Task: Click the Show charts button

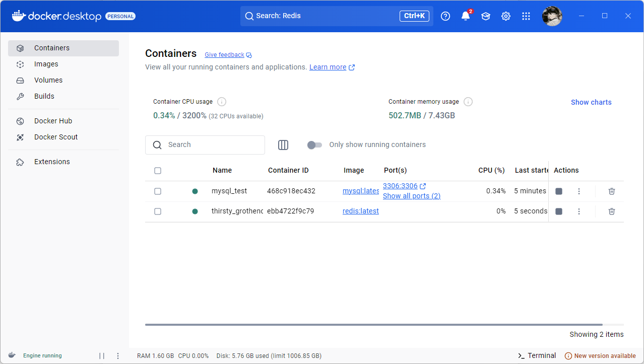Action: click(x=591, y=102)
